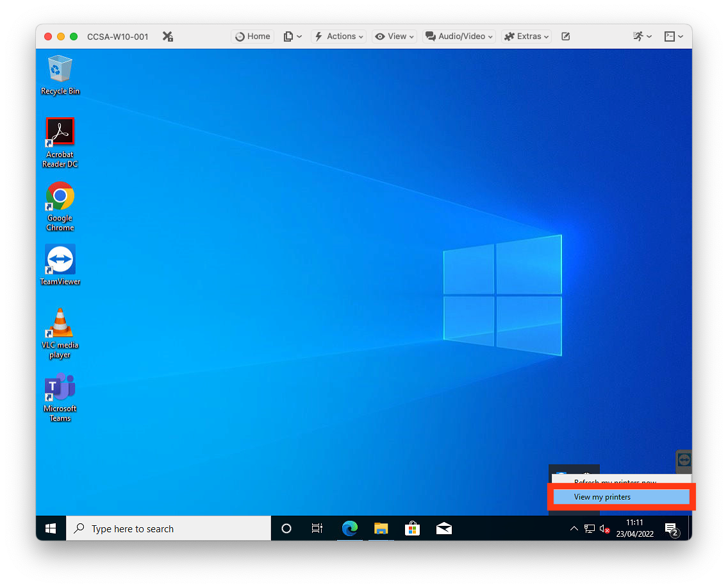
Task: Select the Acrobat Reader DC shortcut
Action: coord(60,143)
